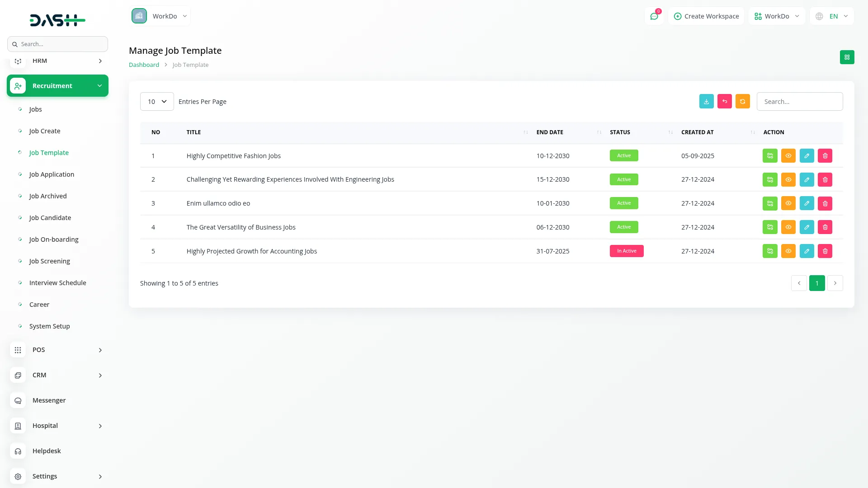Click the Create Workspace button
The height and width of the screenshot is (488, 868).
[706, 16]
